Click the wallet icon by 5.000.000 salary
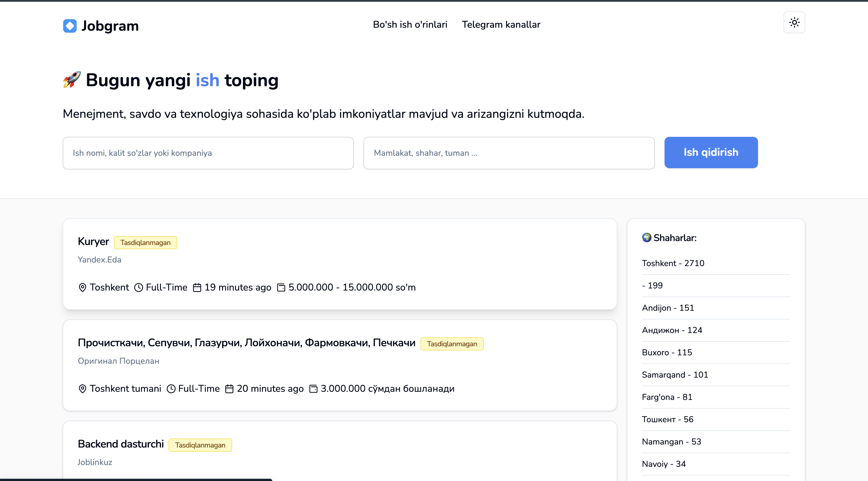Screen dimensions: 868x481 (281, 288)
